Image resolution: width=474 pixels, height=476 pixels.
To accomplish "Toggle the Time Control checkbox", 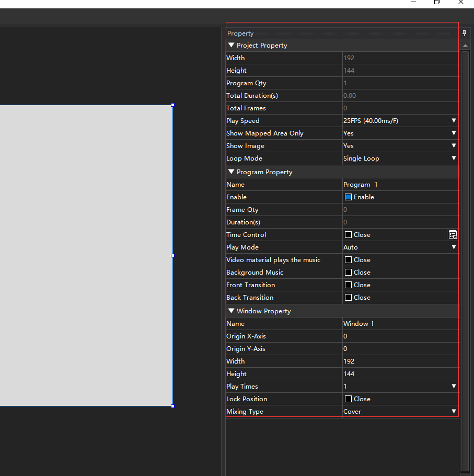I will [348, 235].
